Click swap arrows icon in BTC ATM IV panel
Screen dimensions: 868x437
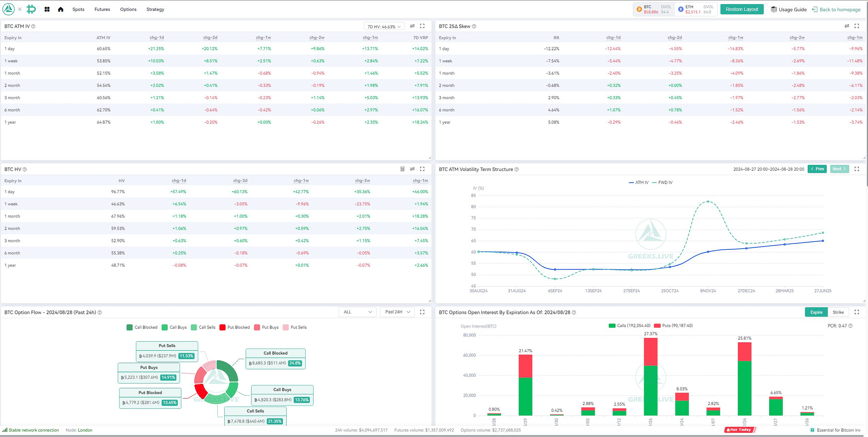click(412, 26)
